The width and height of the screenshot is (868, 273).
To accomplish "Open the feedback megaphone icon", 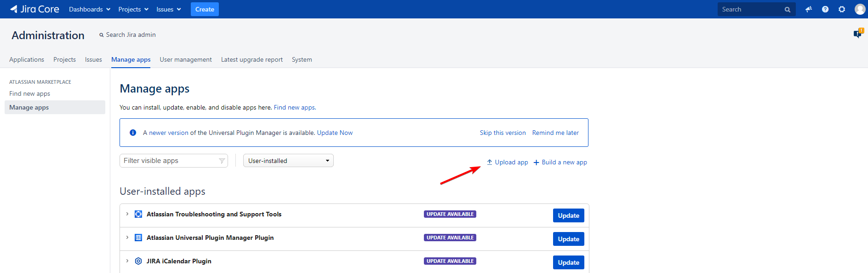I will coord(808,9).
